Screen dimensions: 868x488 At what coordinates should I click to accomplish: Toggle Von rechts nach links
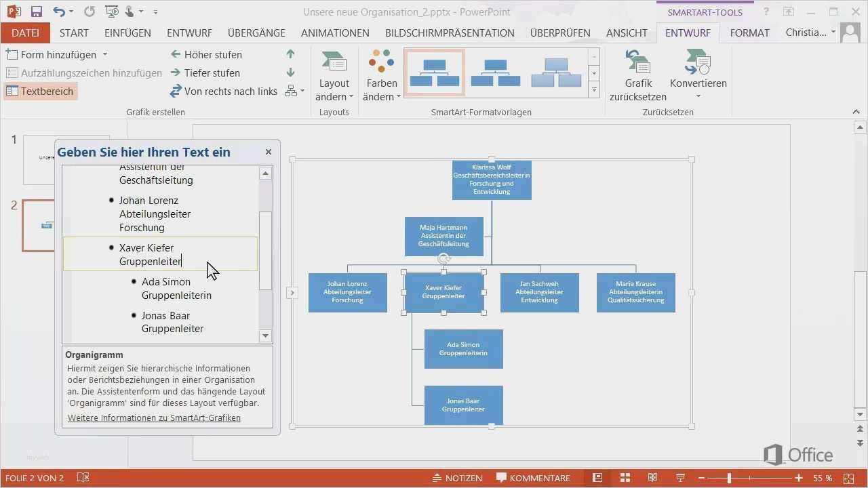point(223,91)
